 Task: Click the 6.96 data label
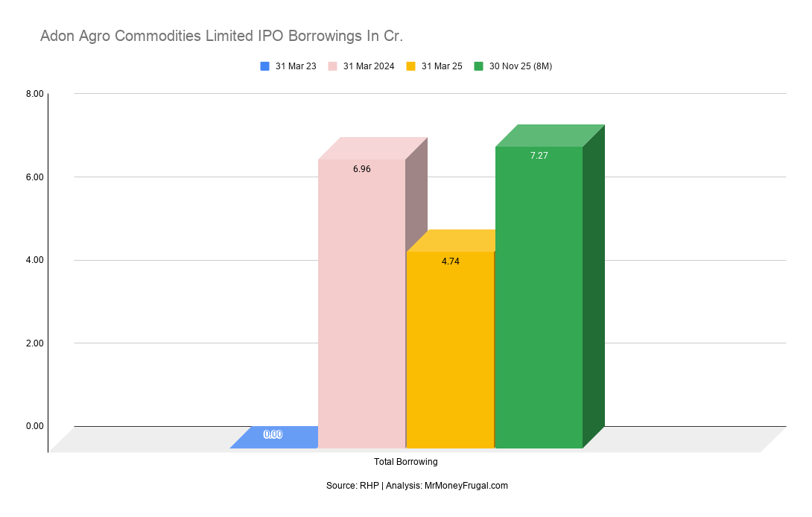[x=361, y=169]
